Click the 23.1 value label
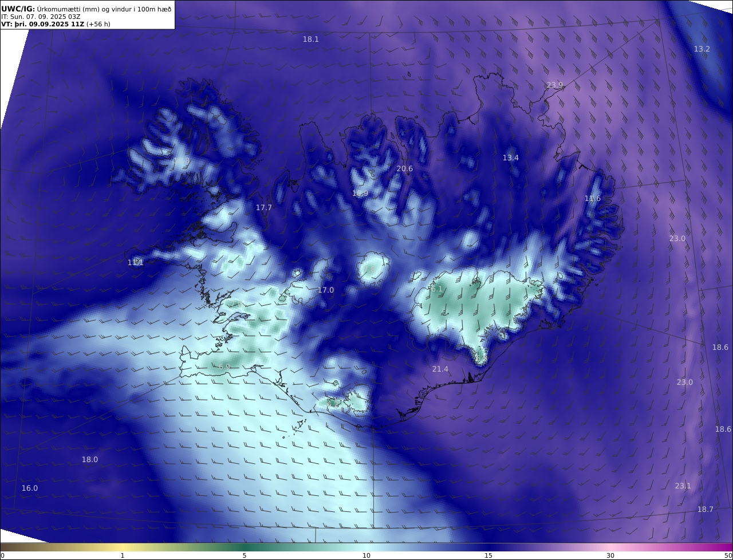This screenshot has height=560, width=733. [683, 486]
